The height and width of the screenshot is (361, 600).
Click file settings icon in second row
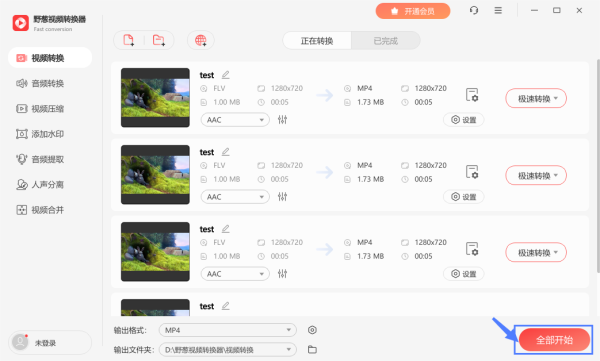tap(472, 172)
